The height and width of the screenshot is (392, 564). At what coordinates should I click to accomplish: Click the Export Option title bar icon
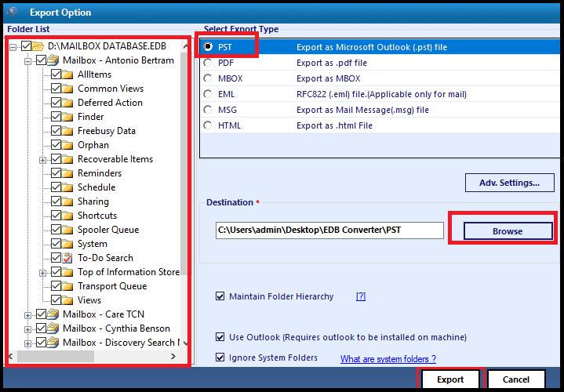click(x=11, y=12)
